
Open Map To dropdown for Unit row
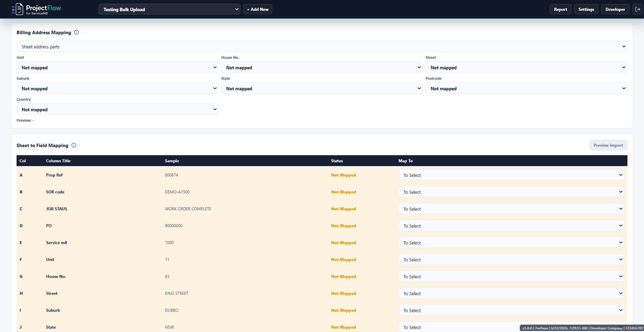pyautogui.click(x=511, y=260)
